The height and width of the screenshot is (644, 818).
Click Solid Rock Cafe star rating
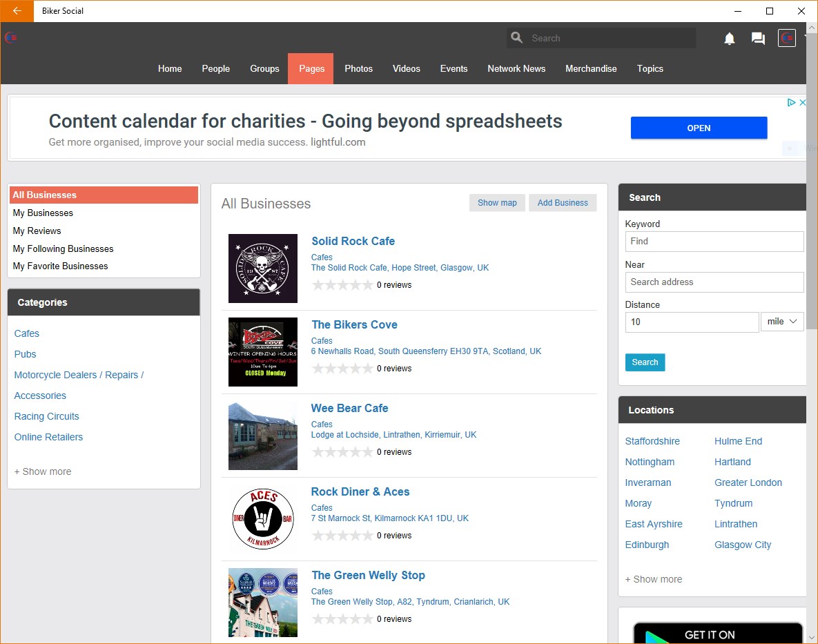coord(342,284)
